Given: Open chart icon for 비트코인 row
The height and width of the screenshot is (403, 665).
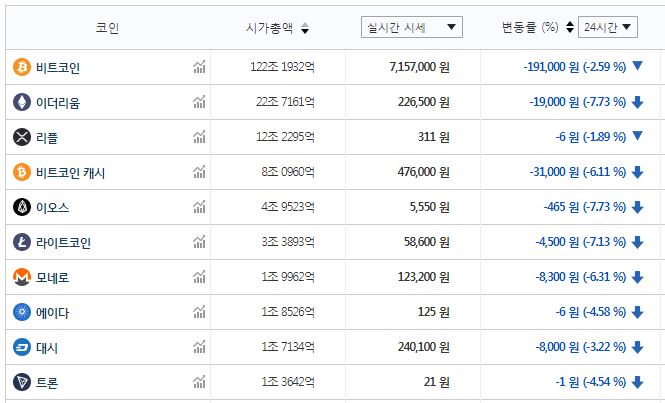Looking at the screenshot, I should click(199, 67).
